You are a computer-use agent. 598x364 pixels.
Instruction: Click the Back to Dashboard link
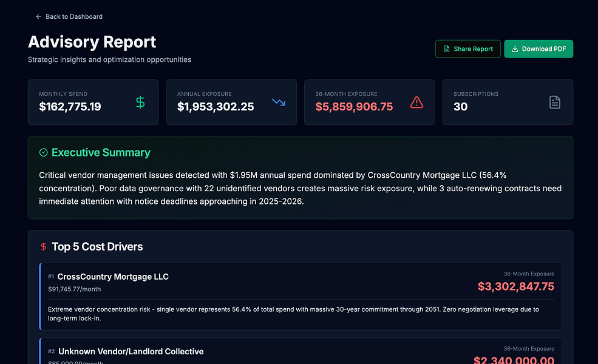[x=69, y=16]
